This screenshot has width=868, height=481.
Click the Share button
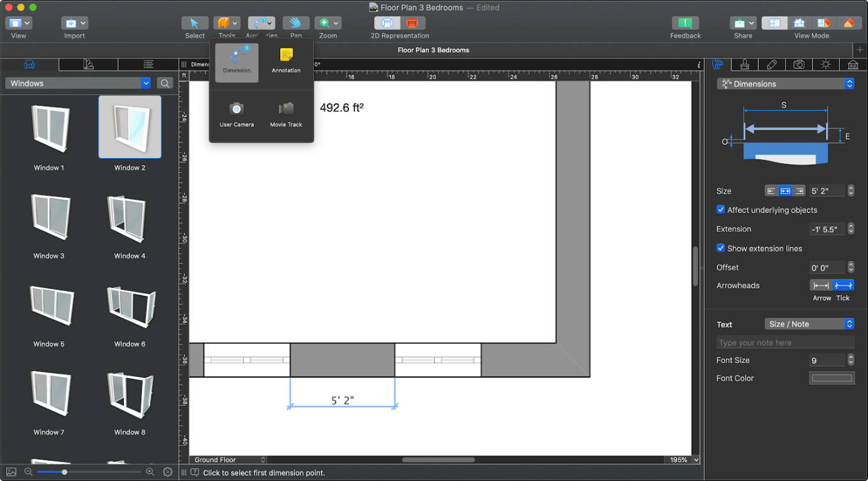739,22
